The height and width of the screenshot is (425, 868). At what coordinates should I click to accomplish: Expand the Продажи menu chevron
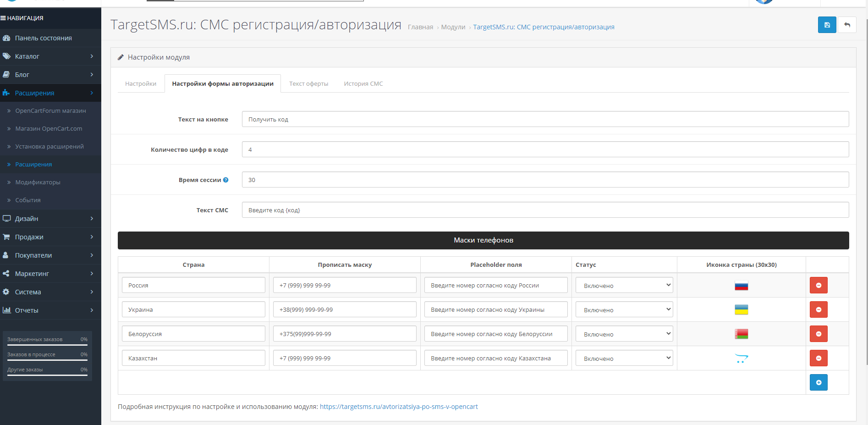(x=92, y=237)
